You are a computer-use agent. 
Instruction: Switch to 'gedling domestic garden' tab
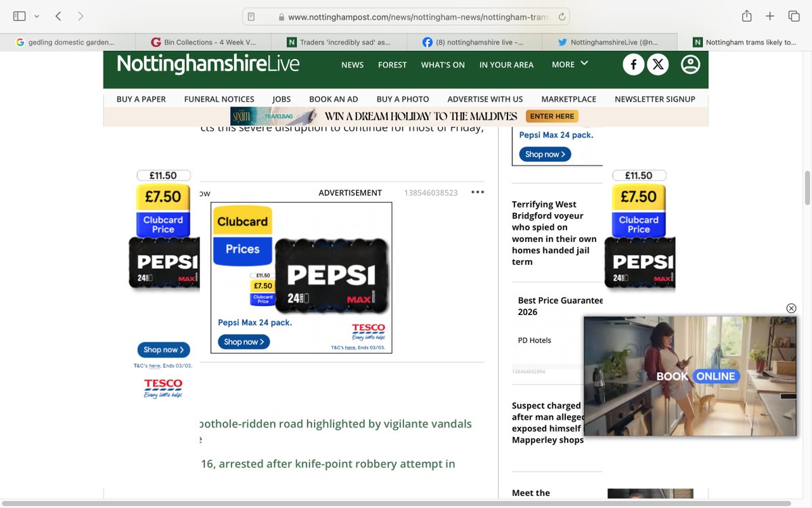(x=68, y=42)
